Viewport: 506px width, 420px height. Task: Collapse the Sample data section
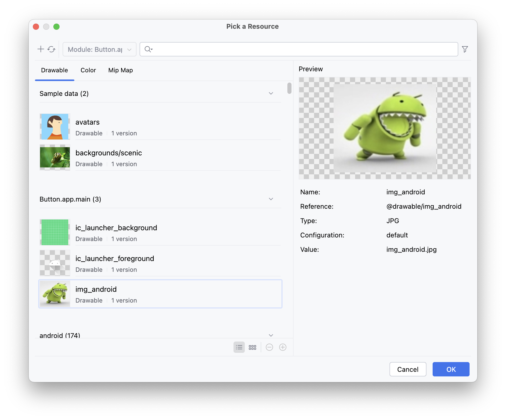point(271,93)
